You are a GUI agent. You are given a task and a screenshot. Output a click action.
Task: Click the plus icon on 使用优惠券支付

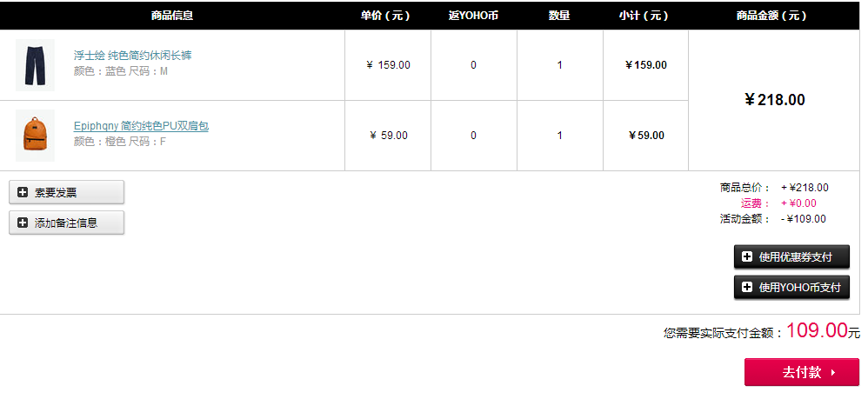click(747, 256)
